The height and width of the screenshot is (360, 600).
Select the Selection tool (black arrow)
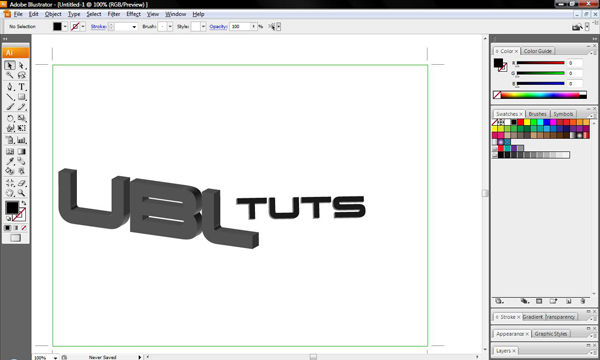pyautogui.click(x=10, y=65)
